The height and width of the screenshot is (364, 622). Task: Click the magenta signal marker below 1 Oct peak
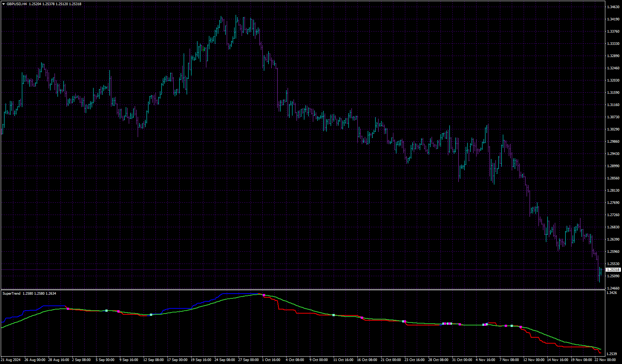point(264,295)
